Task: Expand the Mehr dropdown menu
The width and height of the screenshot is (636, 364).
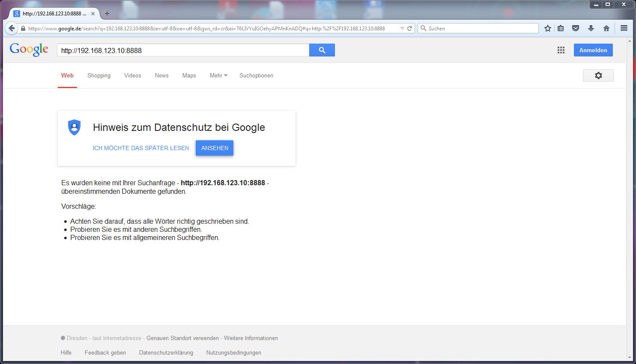Action: click(218, 75)
